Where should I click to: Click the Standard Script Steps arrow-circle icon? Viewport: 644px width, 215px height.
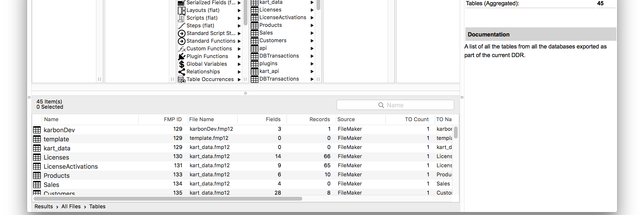[181, 33]
